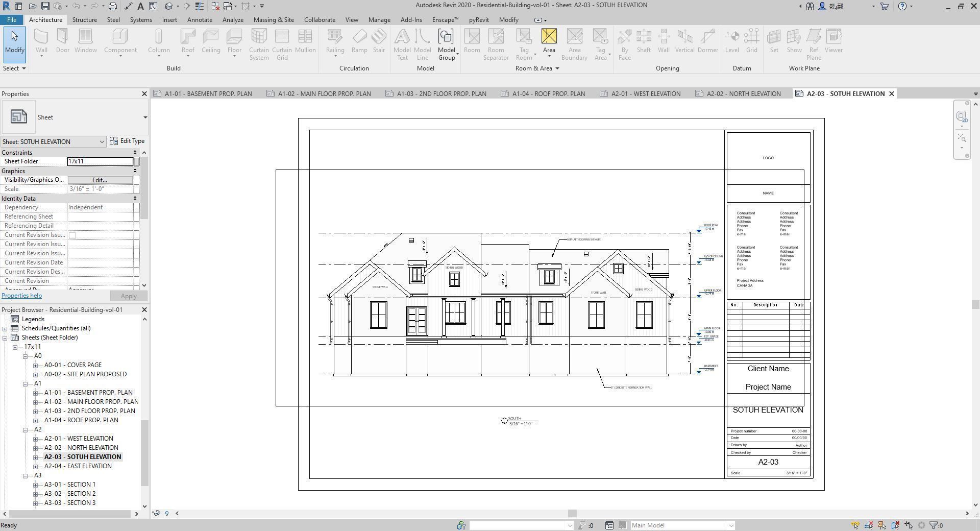
Task: Select the Room tool
Action: (472, 41)
